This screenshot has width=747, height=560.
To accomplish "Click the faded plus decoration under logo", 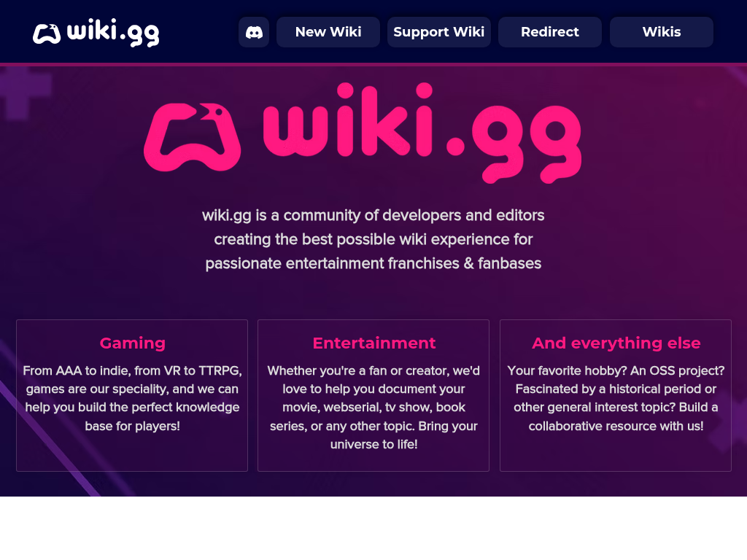I will (x=24, y=91).
